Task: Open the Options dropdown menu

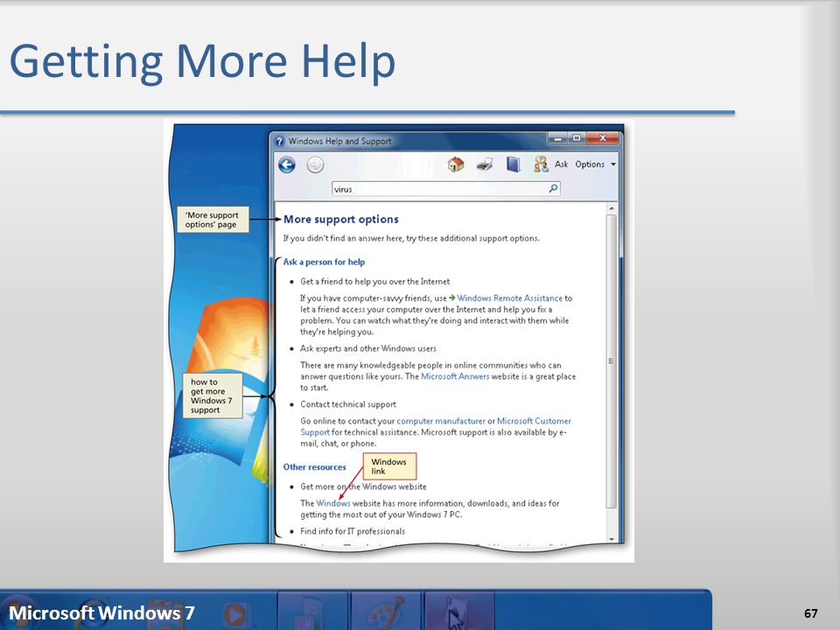Action: (595, 164)
